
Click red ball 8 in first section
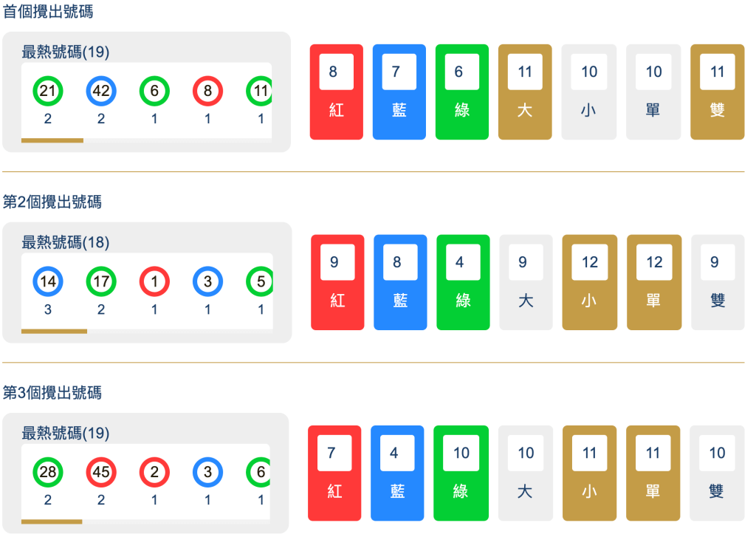pos(207,92)
